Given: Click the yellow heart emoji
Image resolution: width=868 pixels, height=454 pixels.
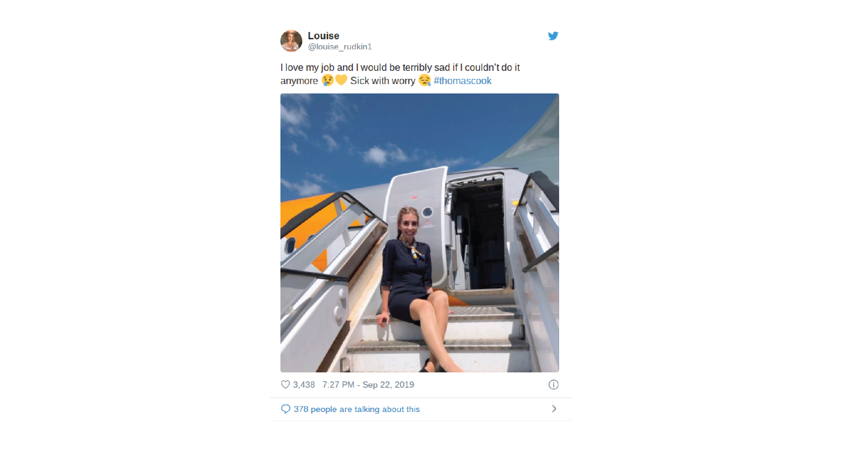Looking at the screenshot, I should 341,80.
